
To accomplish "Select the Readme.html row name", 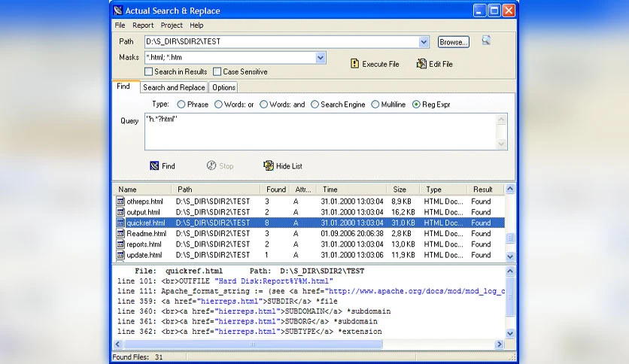I will (147, 233).
